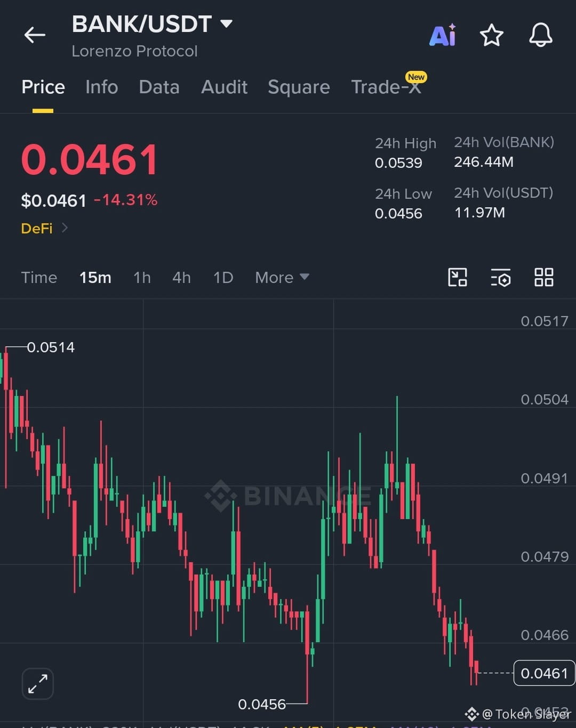Go to the Square tab

click(x=299, y=87)
